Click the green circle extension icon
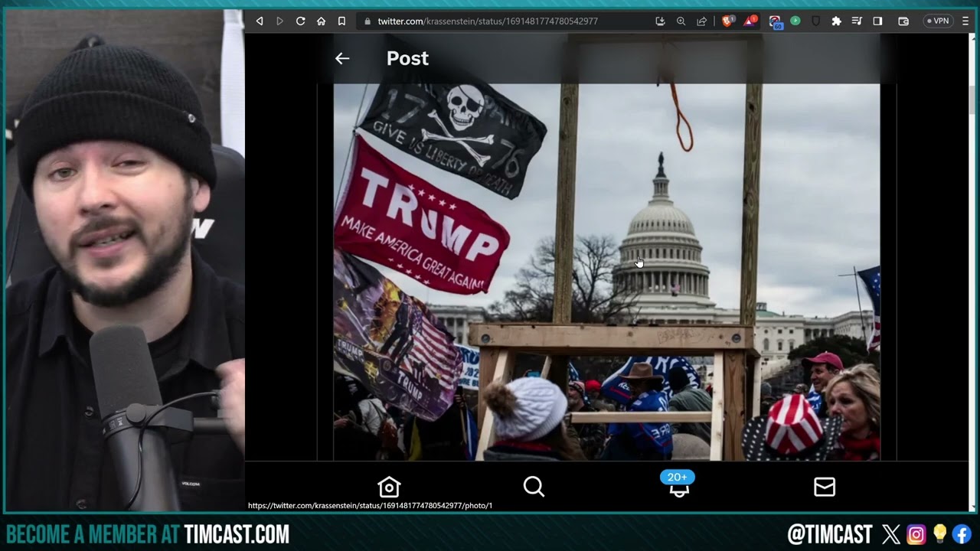 795,21
